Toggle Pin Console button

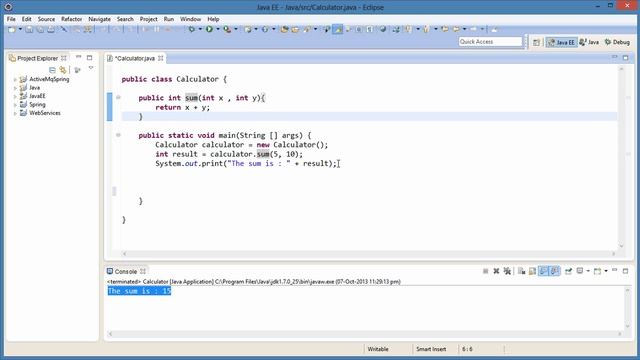point(568,271)
